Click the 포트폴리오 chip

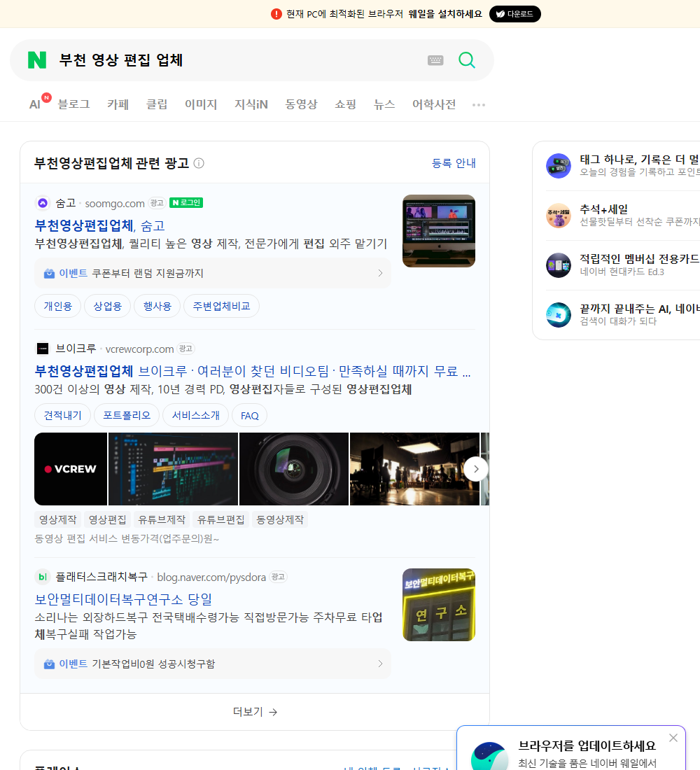click(127, 415)
